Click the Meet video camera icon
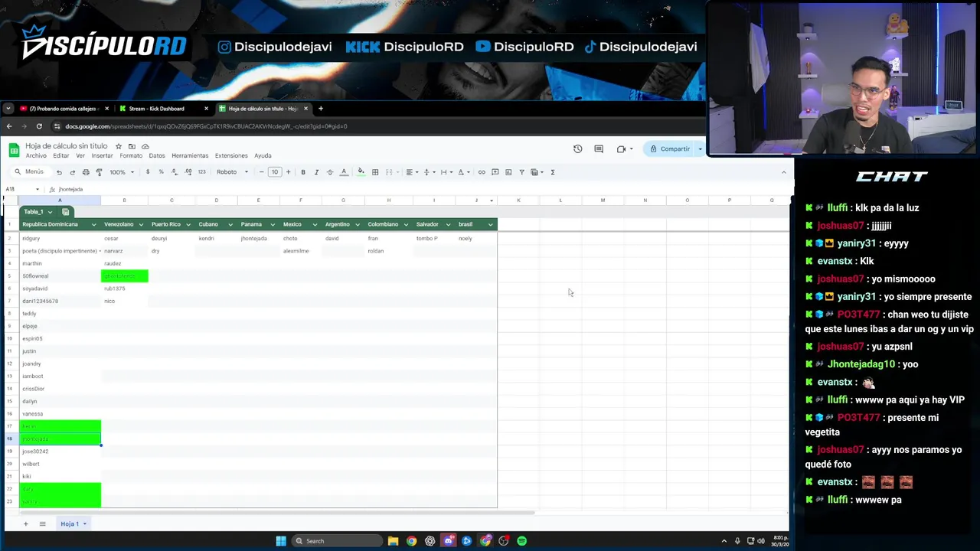The width and height of the screenshot is (980, 551). [621, 148]
